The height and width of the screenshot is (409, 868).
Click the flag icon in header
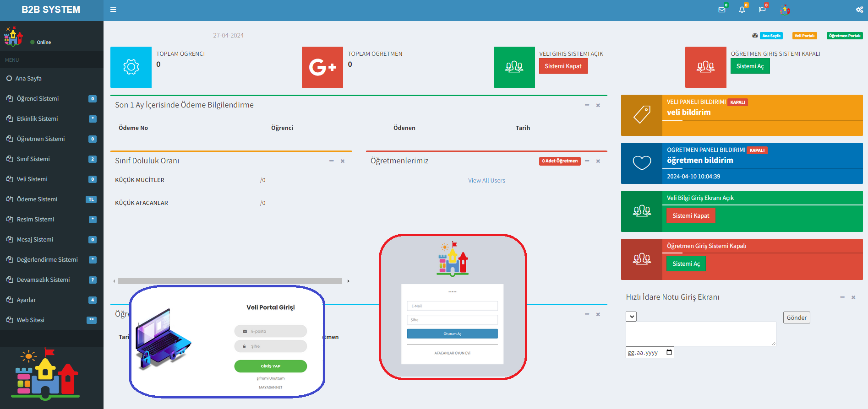[x=762, y=10]
